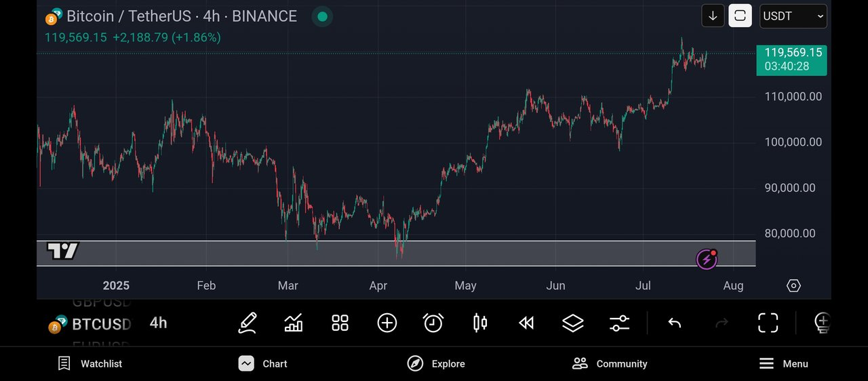Open the ideas lightbulb icon
The height and width of the screenshot is (381, 868).
pyautogui.click(x=822, y=323)
